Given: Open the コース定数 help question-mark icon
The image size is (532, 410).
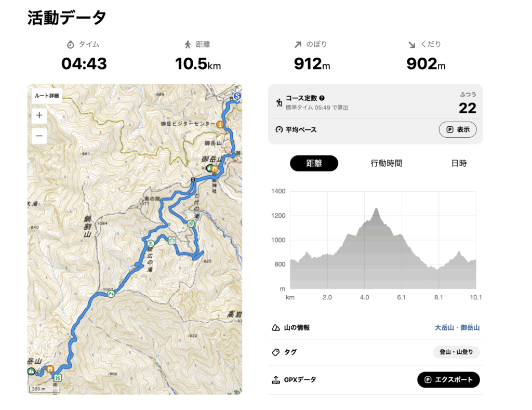Looking at the screenshot, I should [322, 98].
